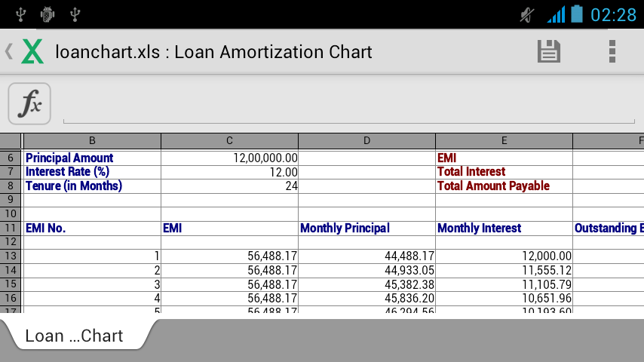
Task: Tap the first USB icon in status bar
Action: pos(20,14)
